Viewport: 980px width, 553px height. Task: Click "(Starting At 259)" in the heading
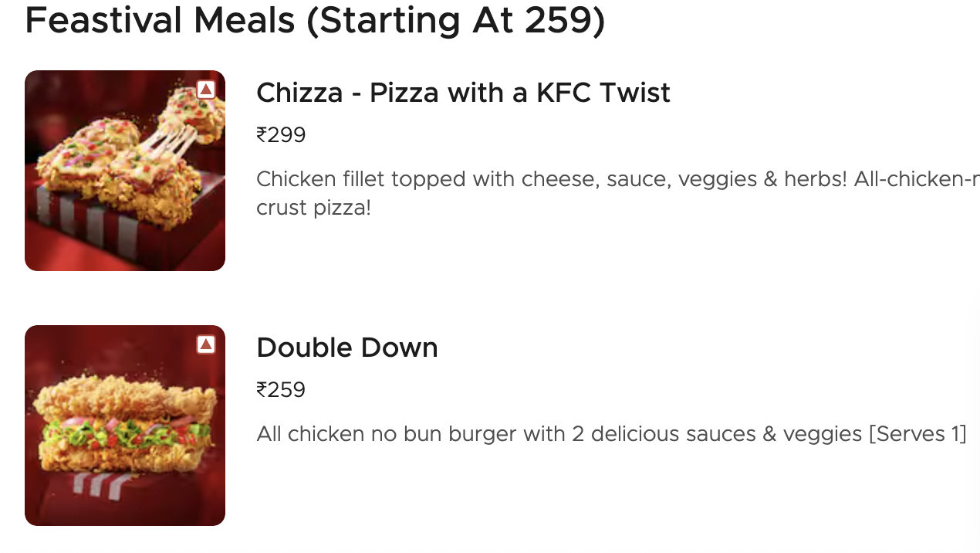point(455,21)
